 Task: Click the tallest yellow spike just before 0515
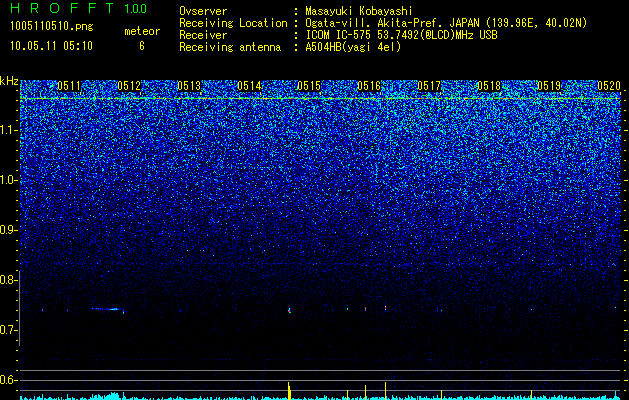click(x=289, y=391)
